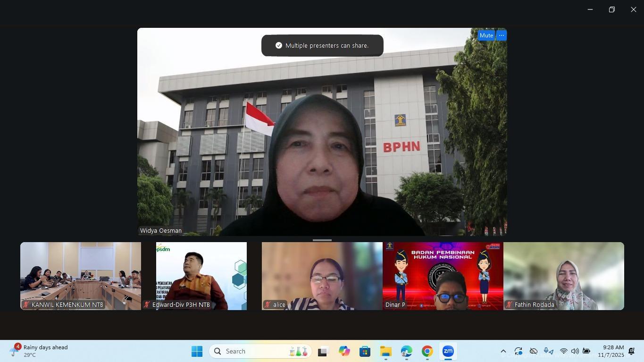This screenshot has width=644, height=362.
Task: Open the clock and date panel
Action: coord(611,351)
